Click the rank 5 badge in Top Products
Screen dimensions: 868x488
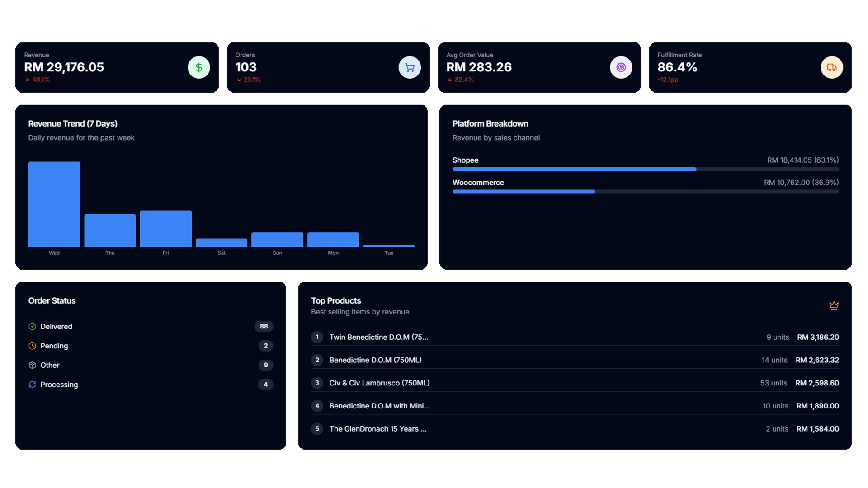pyautogui.click(x=317, y=429)
